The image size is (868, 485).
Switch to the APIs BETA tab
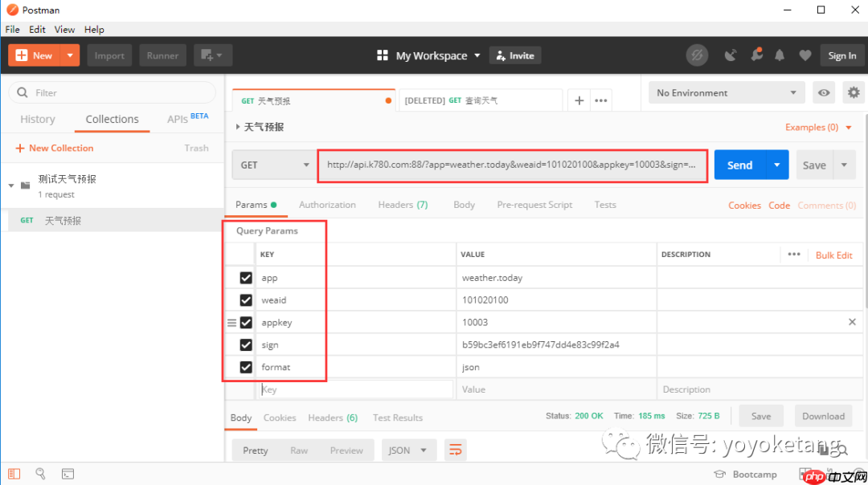coord(187,118)
